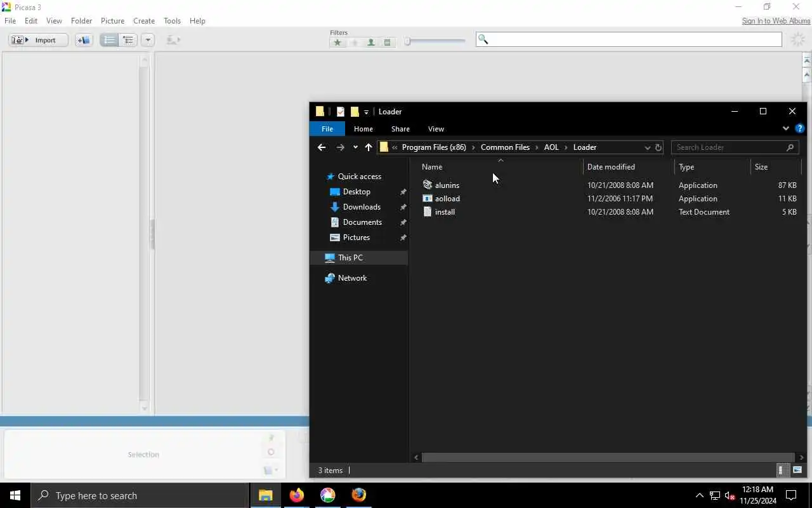Open the Picasa Tools menu
Screen dimensions: 812x508
tap(172, 21)
